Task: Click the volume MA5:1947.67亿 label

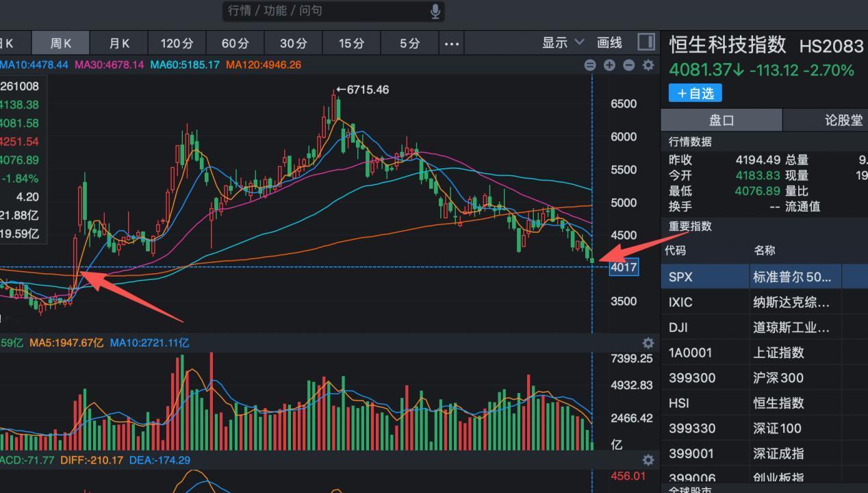Action: [x=66, y=342]
